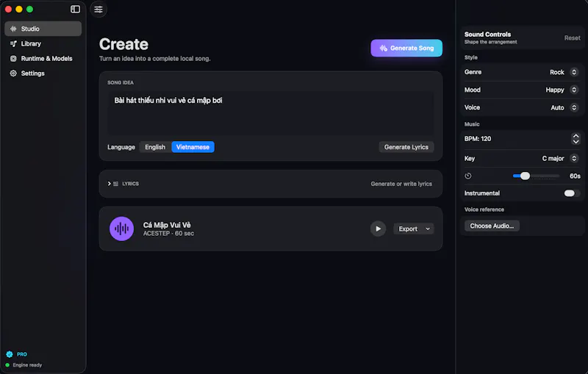The height and width of the screenshot is (374, 588).
Task: Click the 'Engine ready' status text
Action: coord(27,365)
